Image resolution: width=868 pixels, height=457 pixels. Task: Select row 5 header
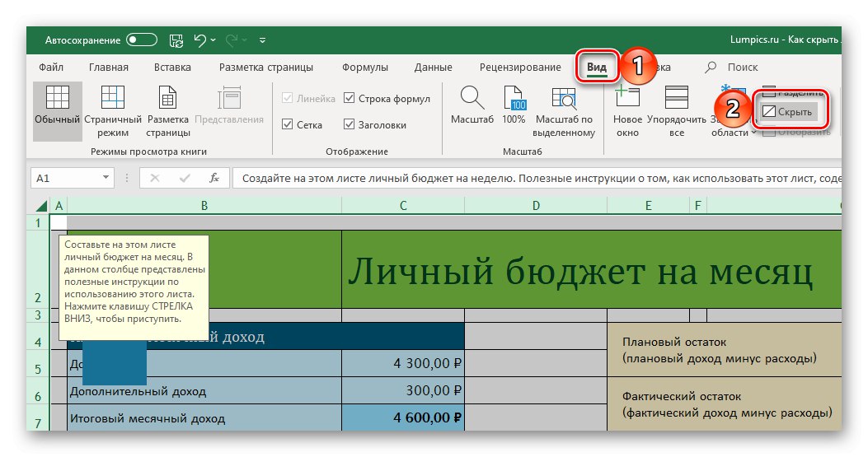click(38, 363)
